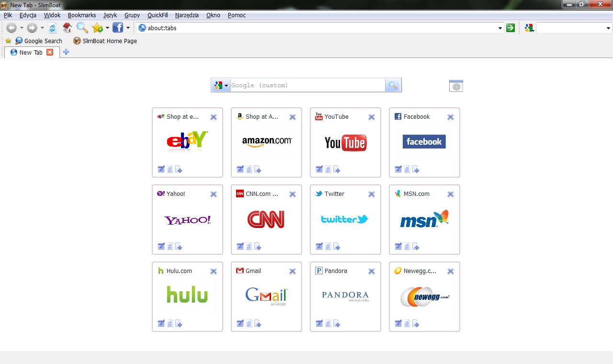Click into the Google (custom) search field
Viewport: 613px width, 364px height.
pos(307,85)
